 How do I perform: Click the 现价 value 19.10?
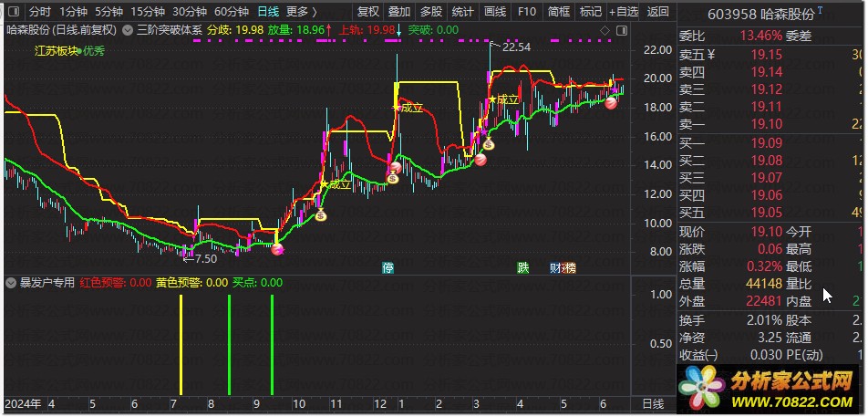(767, 232)
